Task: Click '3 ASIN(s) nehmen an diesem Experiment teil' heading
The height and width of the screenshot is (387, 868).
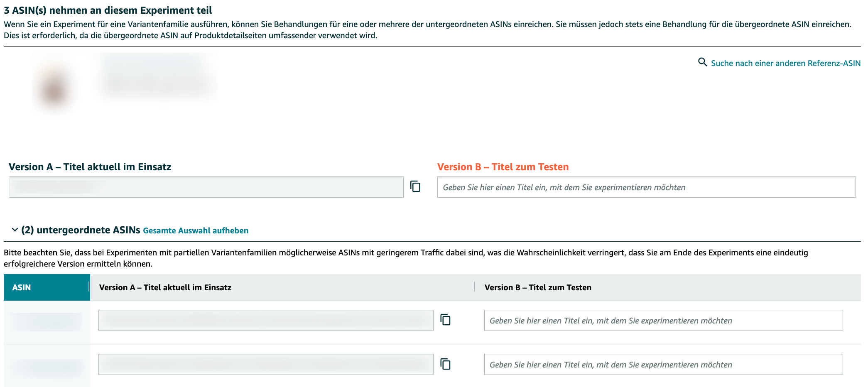Action: coord(108,10)
